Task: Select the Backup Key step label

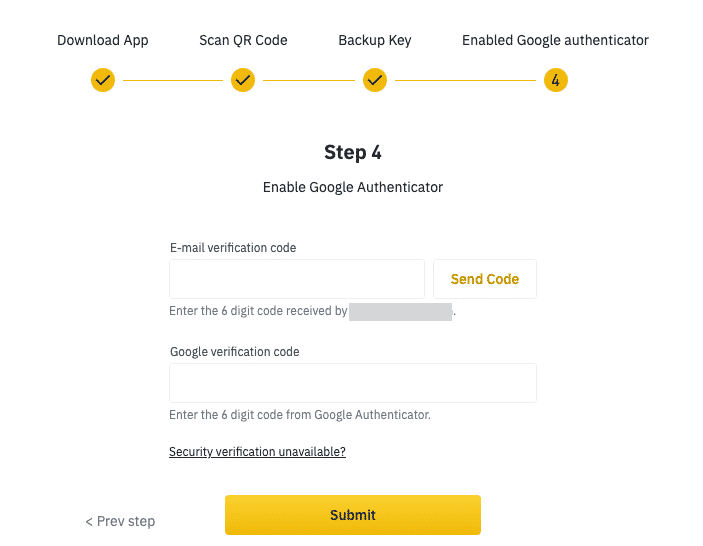Action: click(375, 40)
